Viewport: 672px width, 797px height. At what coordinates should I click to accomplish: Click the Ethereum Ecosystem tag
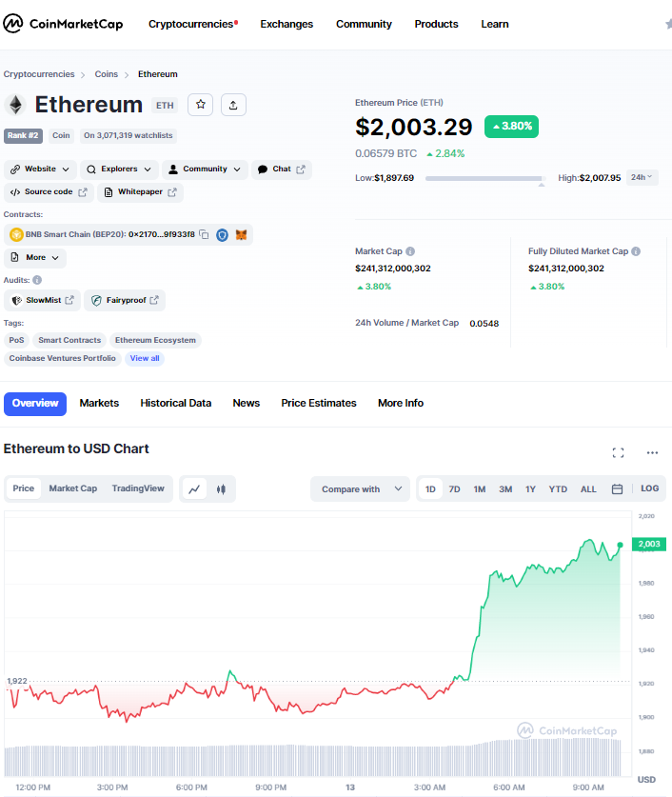tap(155, 340)
